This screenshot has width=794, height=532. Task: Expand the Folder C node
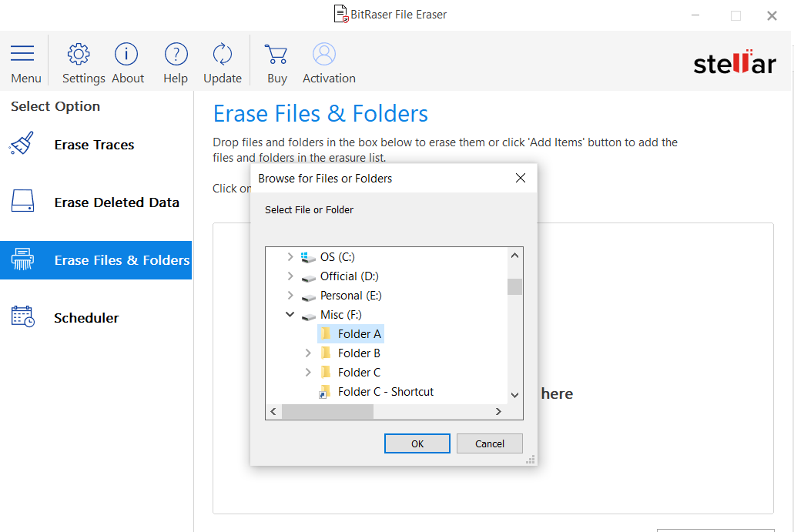308,373
